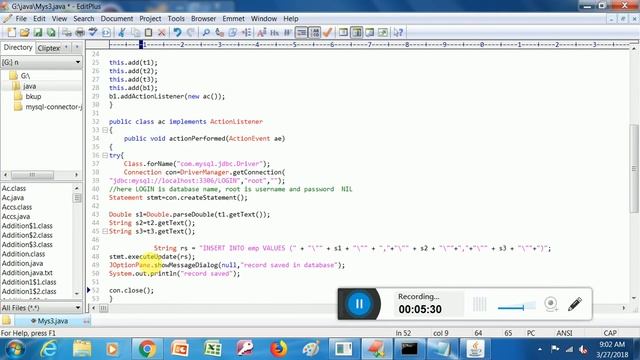This screenshot has width=640, height=360.
Task: Click the Java application taskbar icon
Action: pos(475,349)
